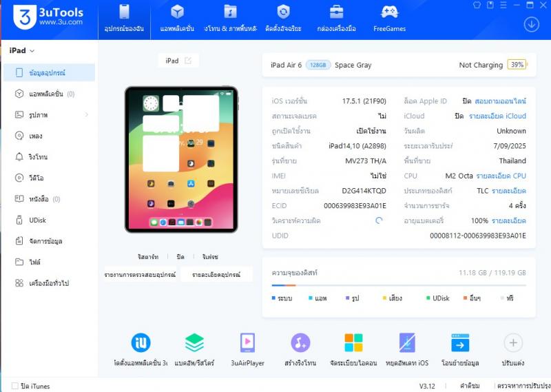Click the 3uTools logo
This screenshot has width=551, height=392.
[x=48, y=17]
